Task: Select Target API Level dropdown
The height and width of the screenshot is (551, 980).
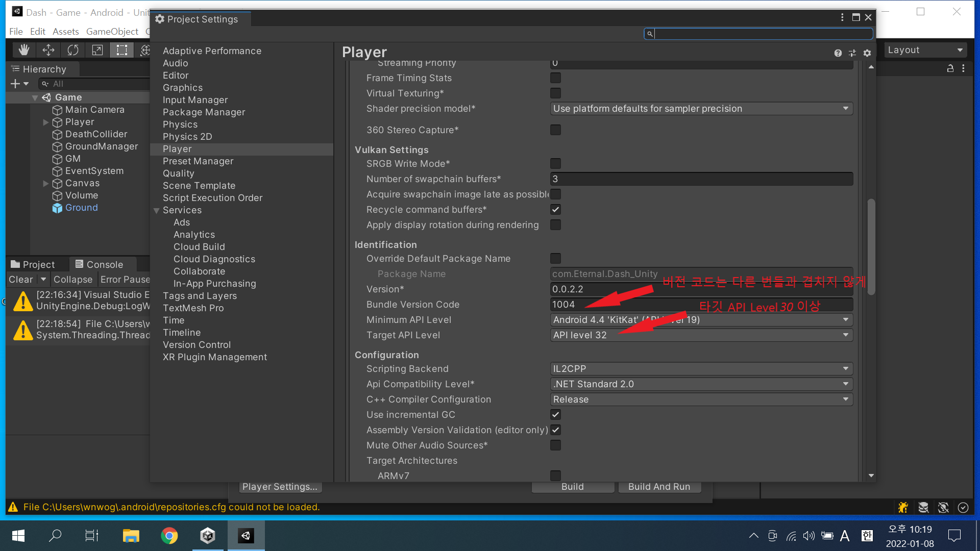Action: point(700,334)
